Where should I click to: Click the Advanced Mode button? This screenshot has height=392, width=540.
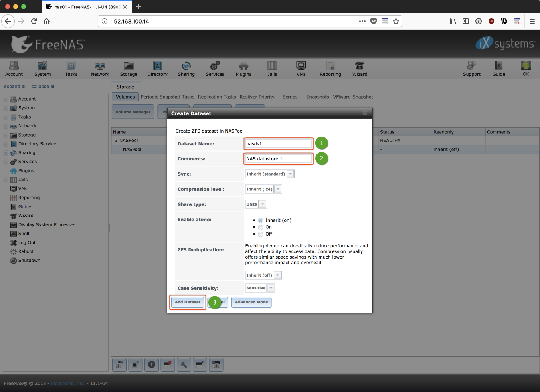pyautogui.click(x=251, y=302)
